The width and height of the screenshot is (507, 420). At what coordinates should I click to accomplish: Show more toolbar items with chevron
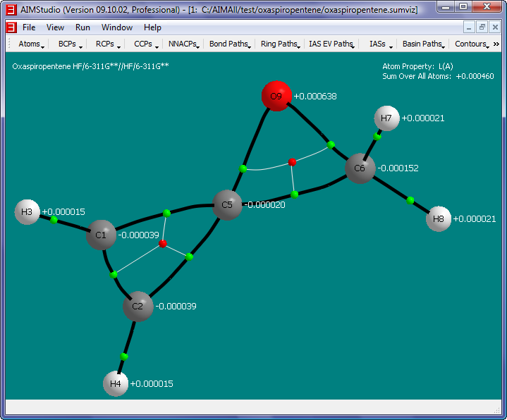pos(496,44)
